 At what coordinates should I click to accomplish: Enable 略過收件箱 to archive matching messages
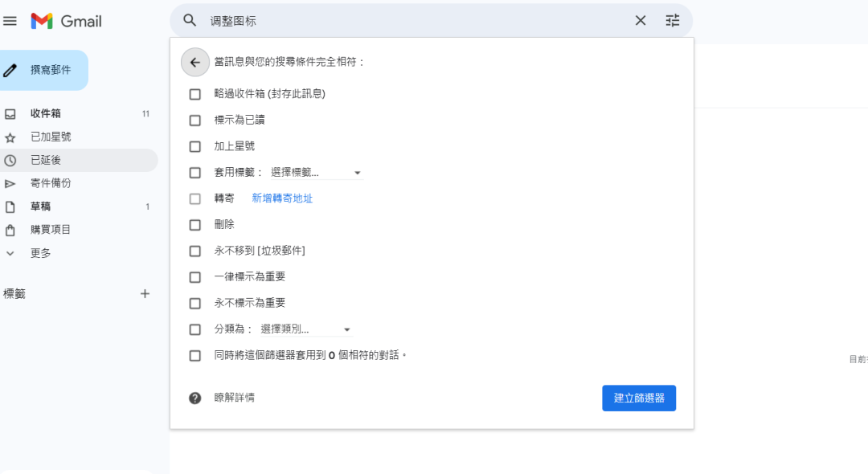[194, 93]
